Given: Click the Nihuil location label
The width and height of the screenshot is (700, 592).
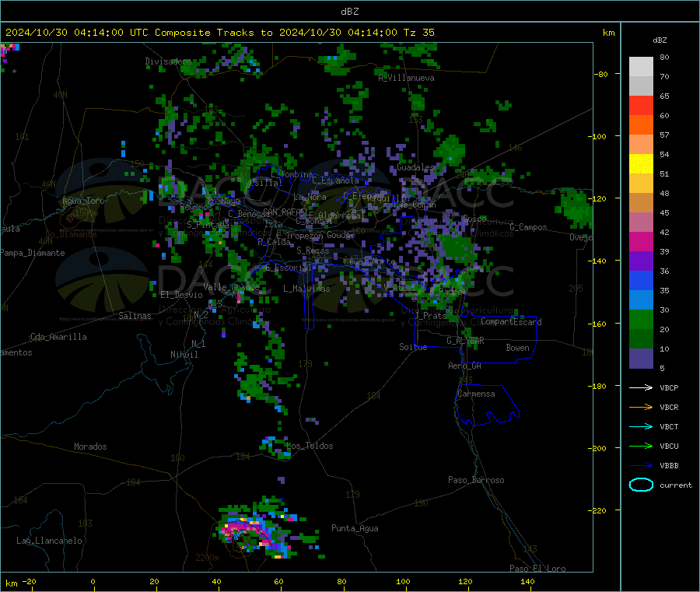Looking at the screenshot, I should coord(184,355).
